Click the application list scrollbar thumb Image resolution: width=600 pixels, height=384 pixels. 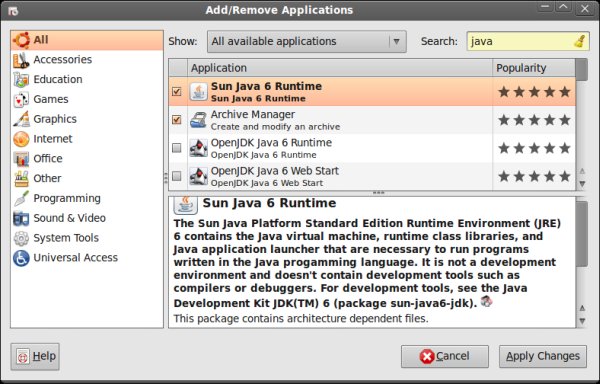pyautogui.click(x=582, y=70)
